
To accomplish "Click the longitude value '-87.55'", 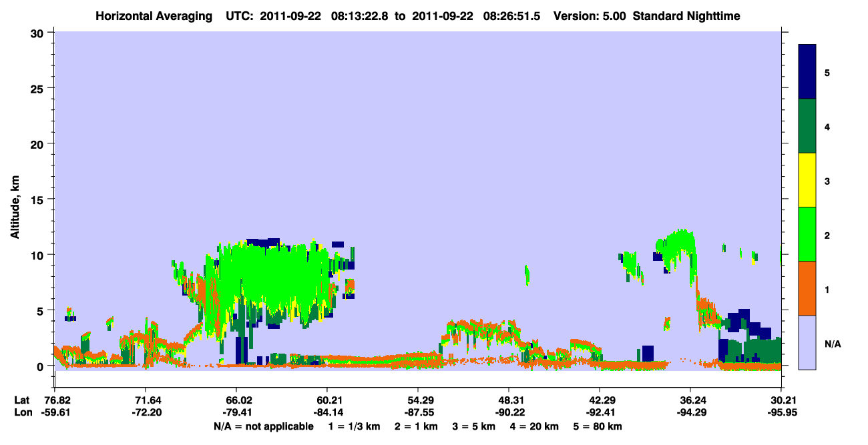I will 418,412.
